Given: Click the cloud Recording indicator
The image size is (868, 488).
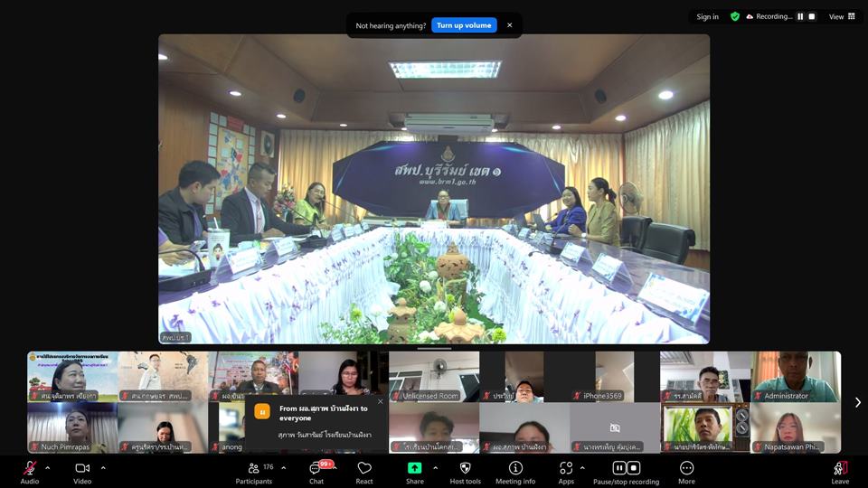Looking at the screenshot, I should pos(750,16).
